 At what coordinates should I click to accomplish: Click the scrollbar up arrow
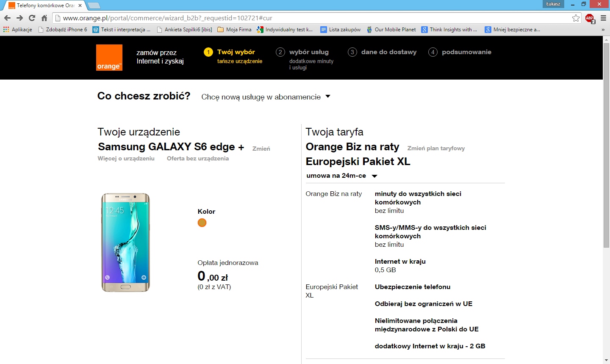[606, 39]
